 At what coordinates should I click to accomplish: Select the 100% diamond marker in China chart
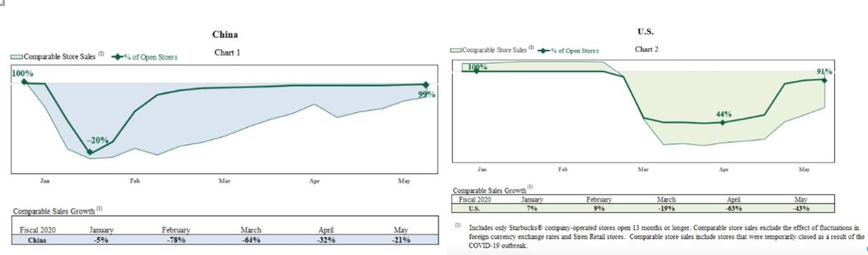pyautogui.click(x=25, y=82)
